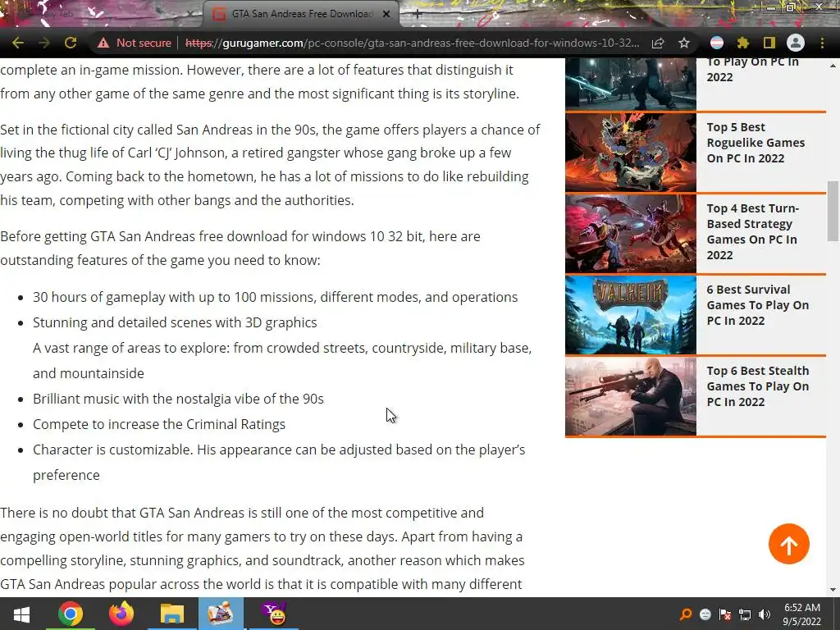This screenshot has width=840, height=630.
Task: Share this page via share icon
Action: [658, 43]
